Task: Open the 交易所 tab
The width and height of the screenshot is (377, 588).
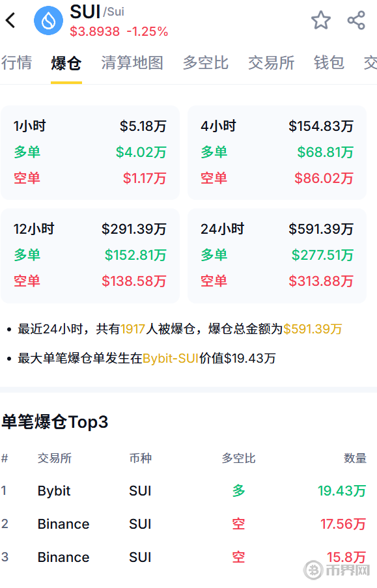Action: point(272,63)
